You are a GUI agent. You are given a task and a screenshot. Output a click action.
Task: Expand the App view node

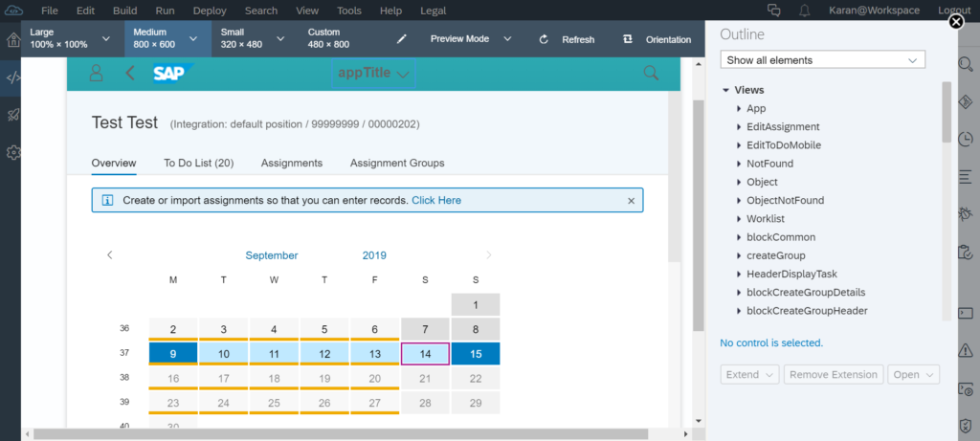[740, 109]
